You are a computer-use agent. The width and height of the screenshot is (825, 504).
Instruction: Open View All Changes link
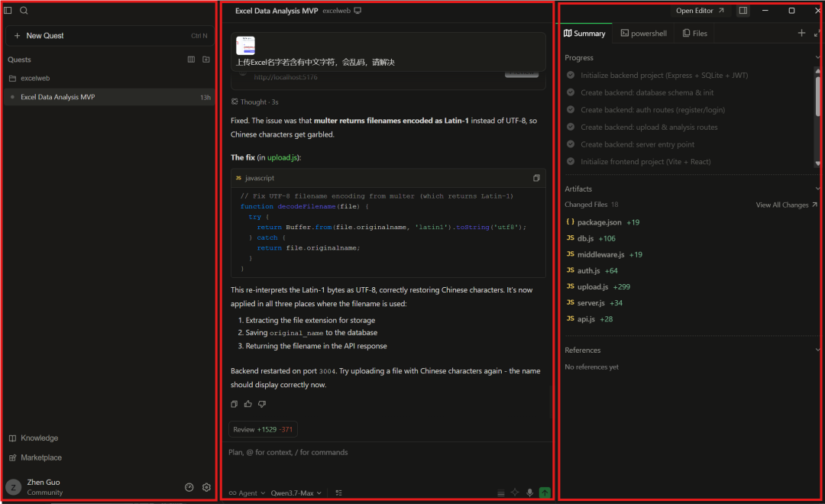(786, 205)
